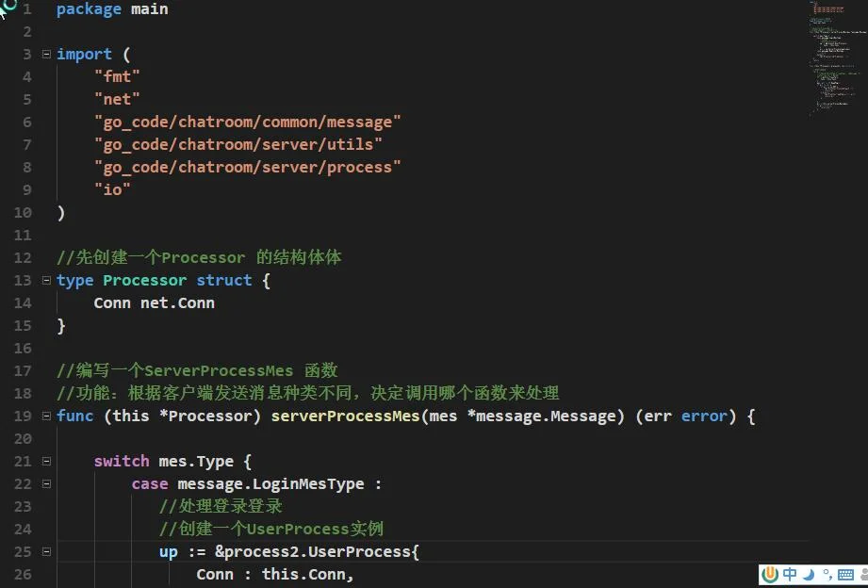Click '*message.Message' parameter type

(541, 416)
